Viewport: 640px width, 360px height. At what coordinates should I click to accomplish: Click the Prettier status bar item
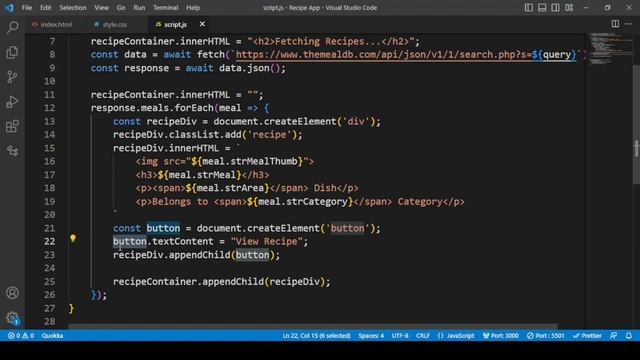pyautogui.click(x=587, y=336)
